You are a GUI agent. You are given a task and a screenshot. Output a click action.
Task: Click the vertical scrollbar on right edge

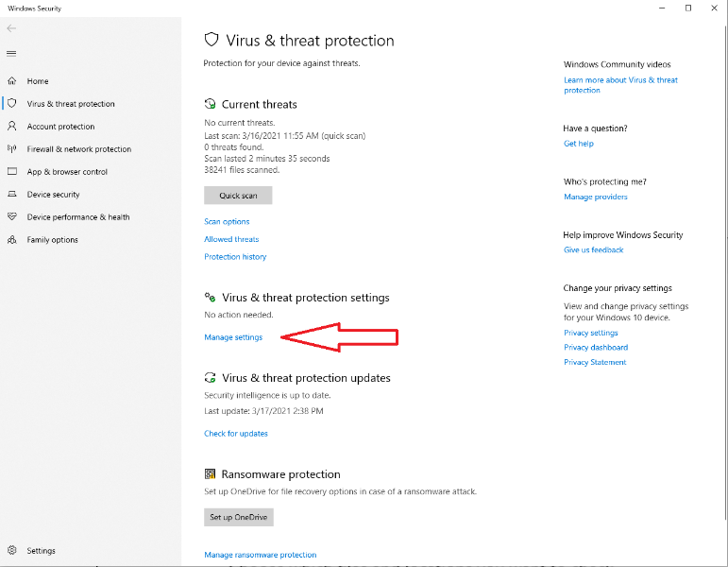point(726,274)
